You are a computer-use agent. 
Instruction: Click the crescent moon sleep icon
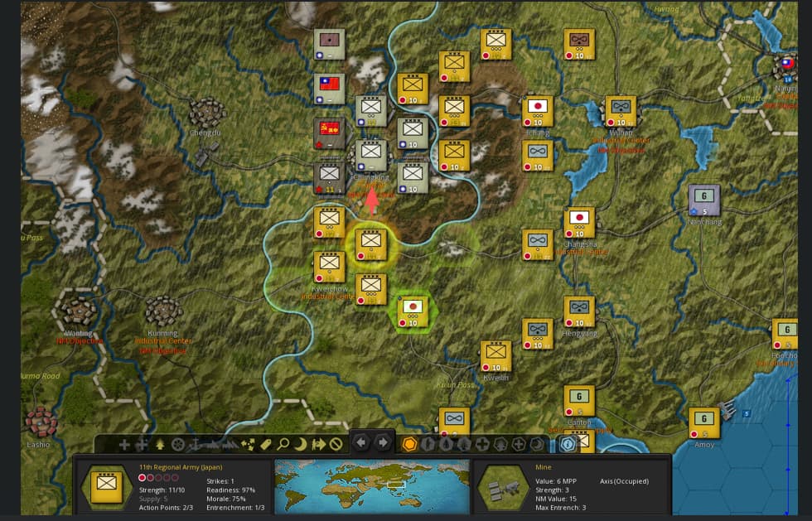(301, 444)
